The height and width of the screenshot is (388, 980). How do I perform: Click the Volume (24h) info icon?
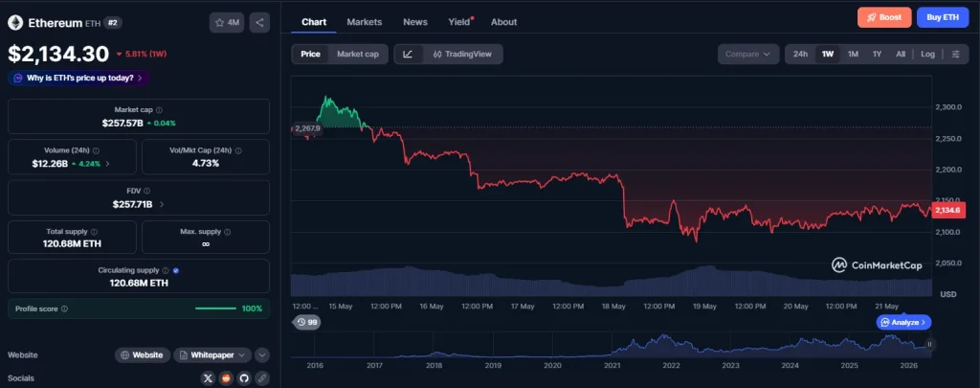tap(96, 150)
